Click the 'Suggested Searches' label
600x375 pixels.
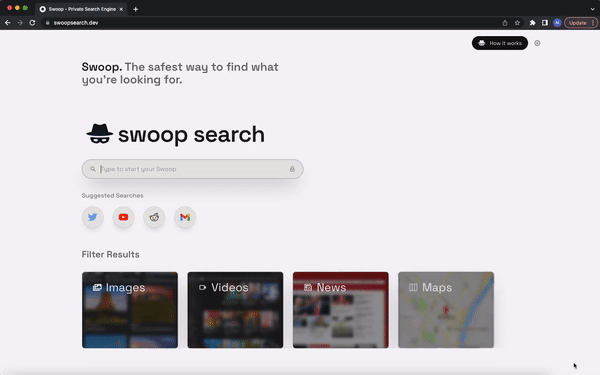[x=112, y=196]
